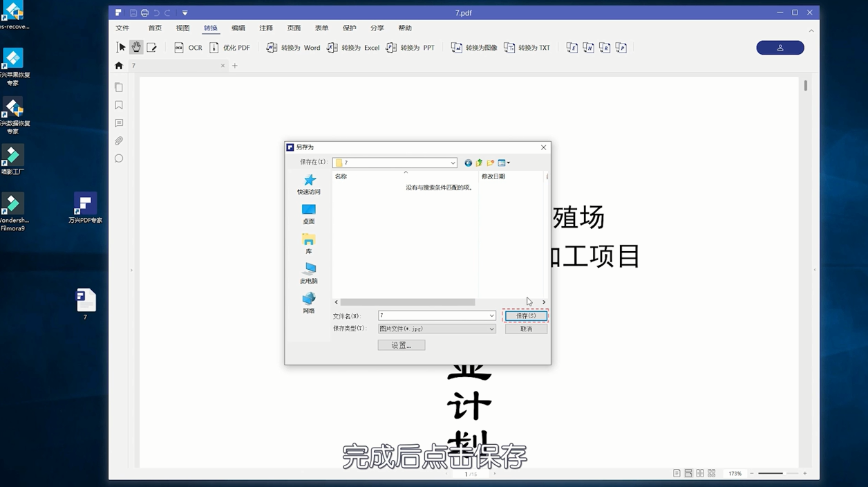Open the bookmarks panel in the sidebar
The width and height of the screenshot is (868, 487).
118,104
